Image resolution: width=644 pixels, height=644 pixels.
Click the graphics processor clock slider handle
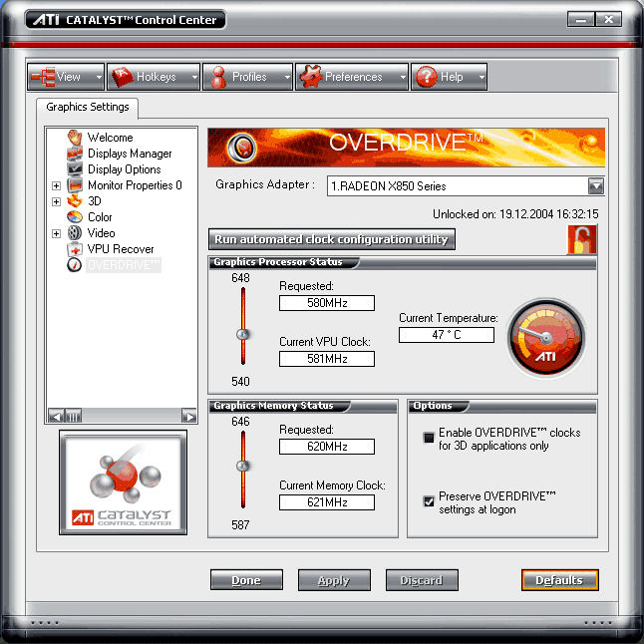tap(242, 334)
